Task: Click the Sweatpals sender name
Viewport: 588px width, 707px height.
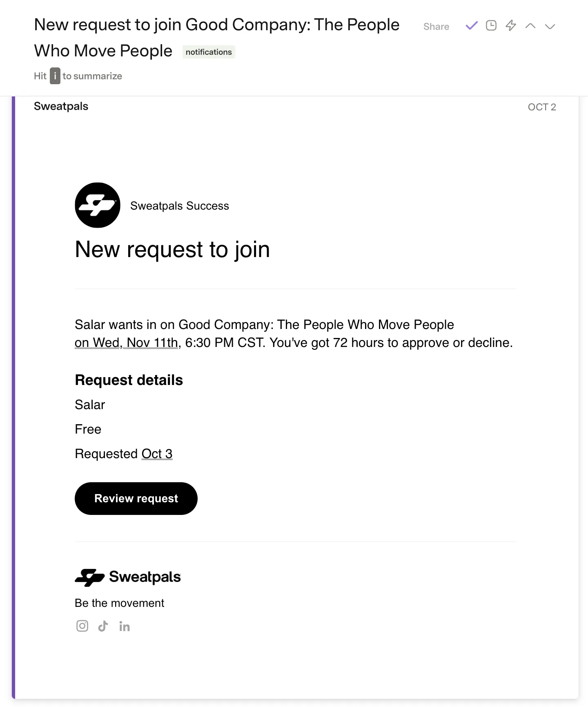Action: [61, 106]
